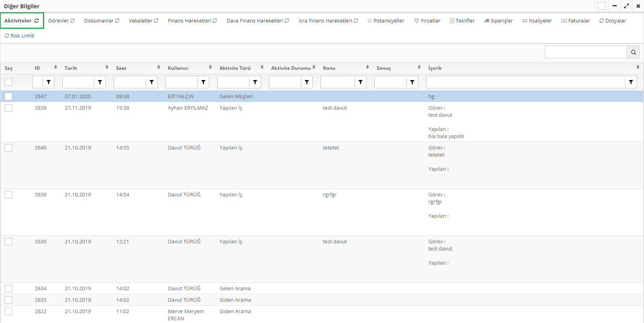644x323 pixels.
Task: Go to the Teklifler section
Action: click(462, 21)
